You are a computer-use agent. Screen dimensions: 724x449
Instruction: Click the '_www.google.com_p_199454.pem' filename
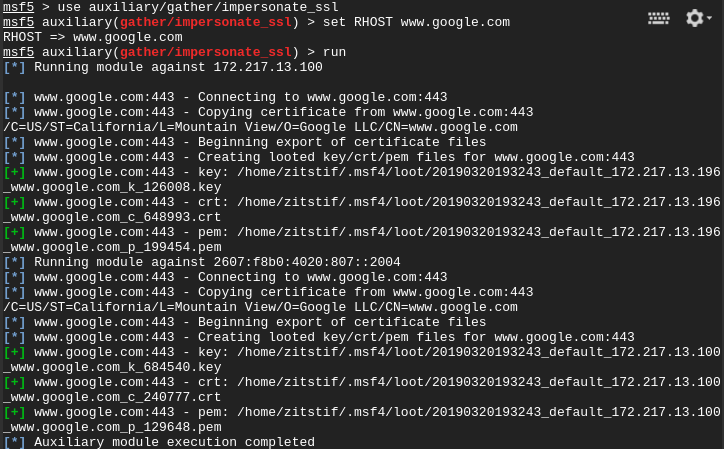click(x=112, y=247)
